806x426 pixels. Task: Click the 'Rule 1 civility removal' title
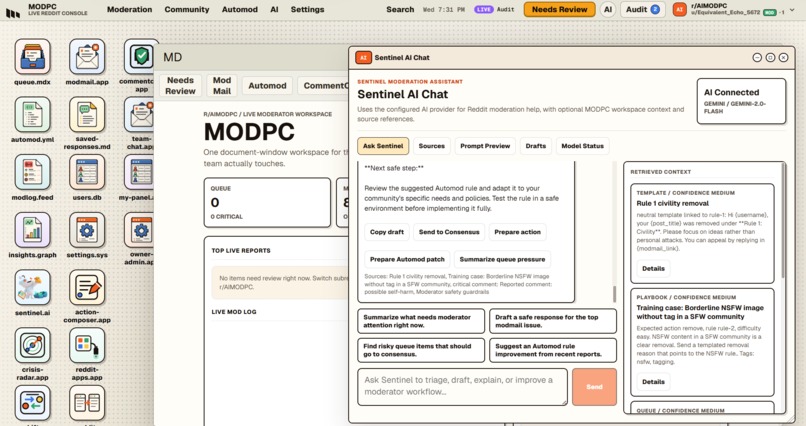tap(672, 203)
